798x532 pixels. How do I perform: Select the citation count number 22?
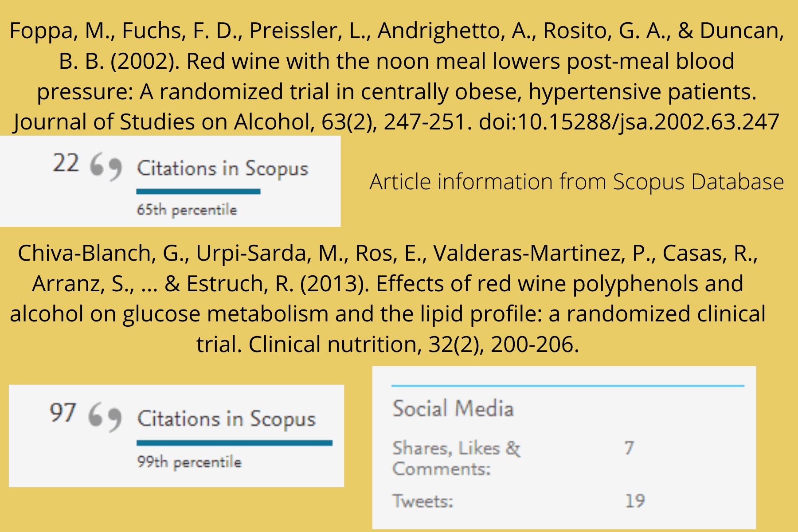click(x=66, y=163)
